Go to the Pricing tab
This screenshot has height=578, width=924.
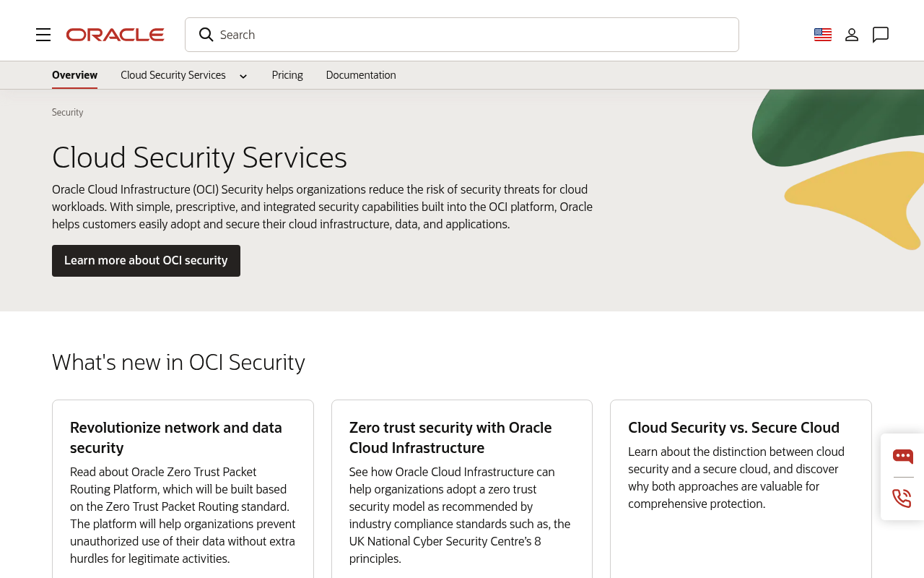pos(287,75)
